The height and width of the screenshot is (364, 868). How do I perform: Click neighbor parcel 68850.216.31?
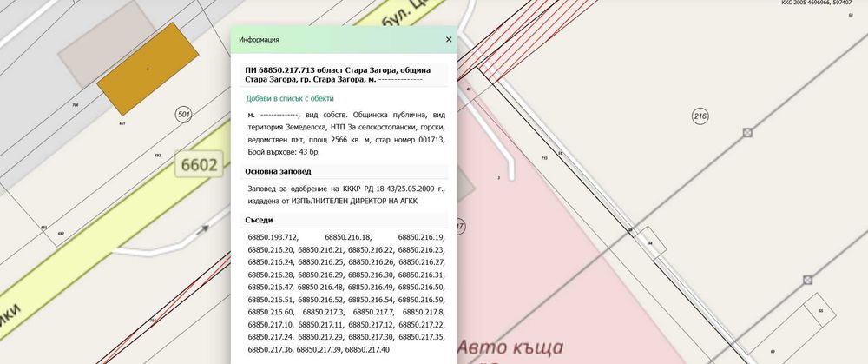point(421,275)
